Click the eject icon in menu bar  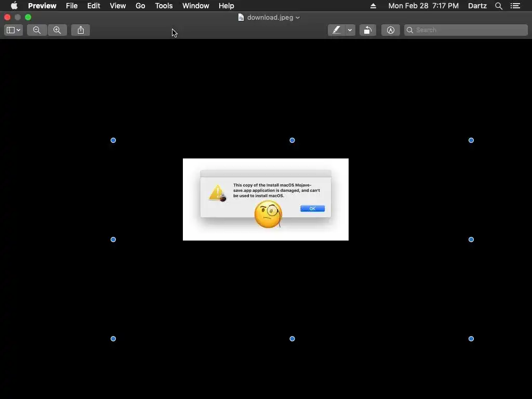[373, 6]
